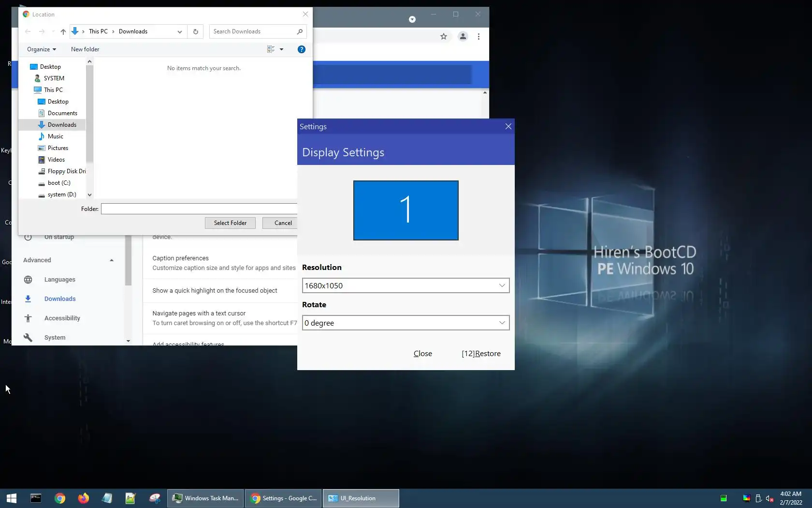Viewport: 812px width, 508px height.
Task: Click Close in Display Settings
Action: pos(423,354)
